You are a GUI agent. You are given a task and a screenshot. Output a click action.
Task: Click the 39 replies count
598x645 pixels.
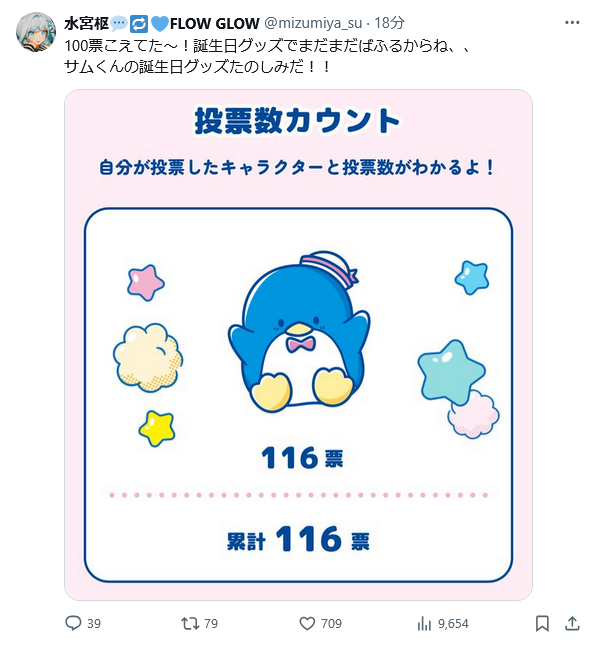(x=94, y=624)
